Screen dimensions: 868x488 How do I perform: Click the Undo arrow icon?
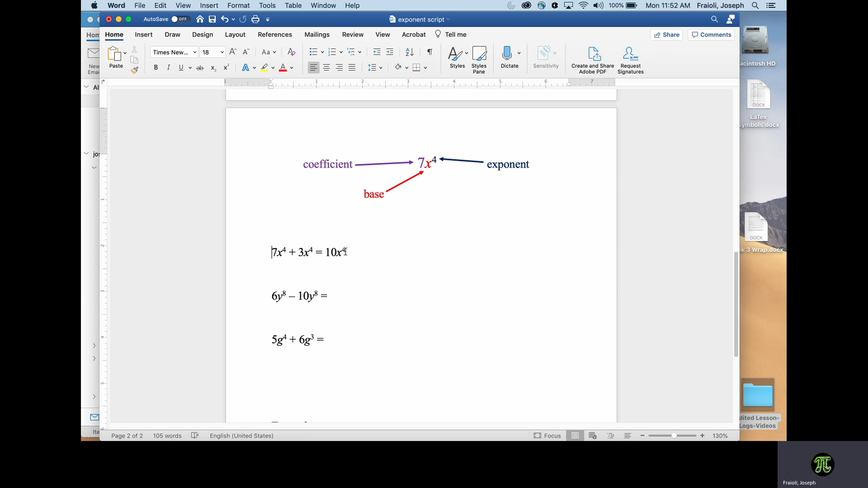(x=225, y=19)
